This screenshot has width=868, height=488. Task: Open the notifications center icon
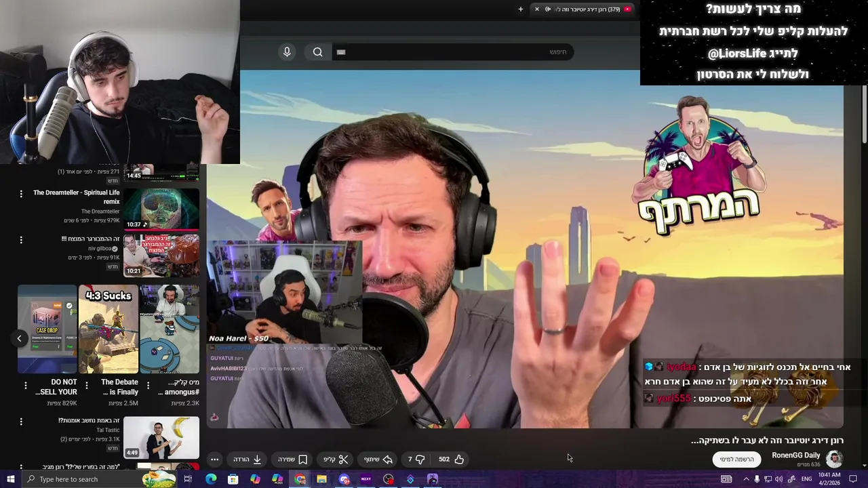click(853, 479)
